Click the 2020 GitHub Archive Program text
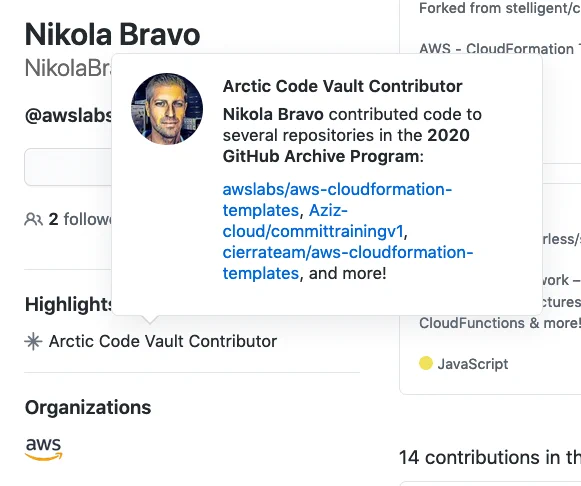The width and height of the screenshot is (581, 486). tap(346, 146)
